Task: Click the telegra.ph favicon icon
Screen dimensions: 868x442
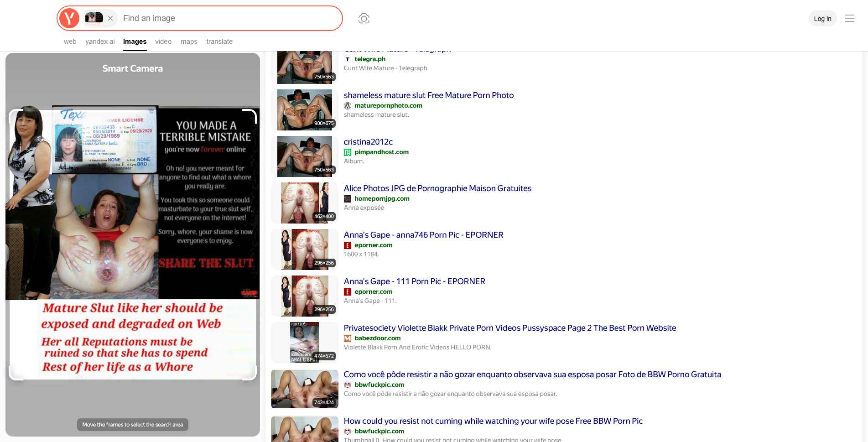Action: (x=348, y=59)
